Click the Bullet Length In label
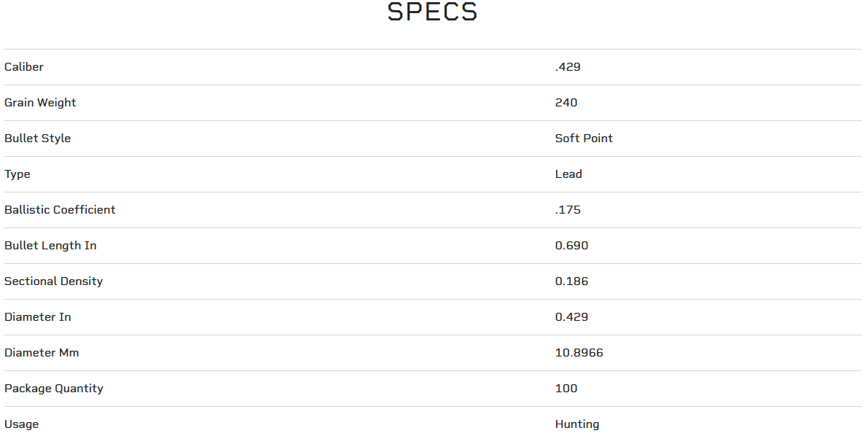Viewport: 868px width, 436px height. pyautogui.click(x=50, y=246)
